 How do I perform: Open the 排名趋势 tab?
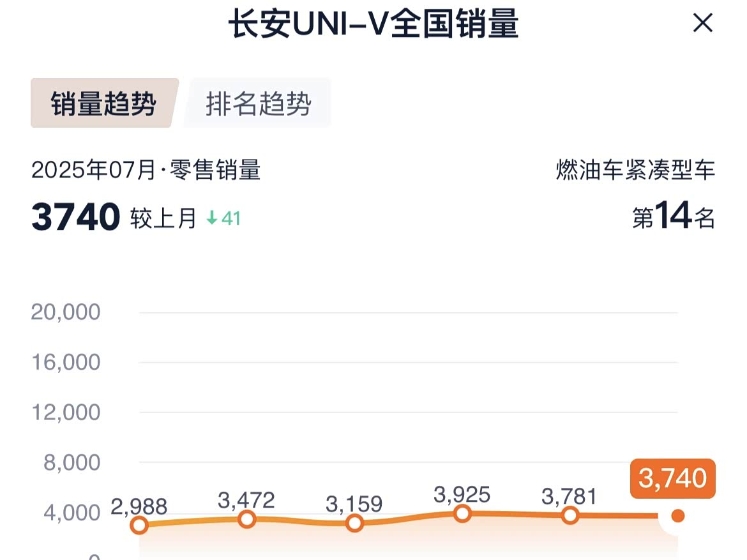point(258,104)
